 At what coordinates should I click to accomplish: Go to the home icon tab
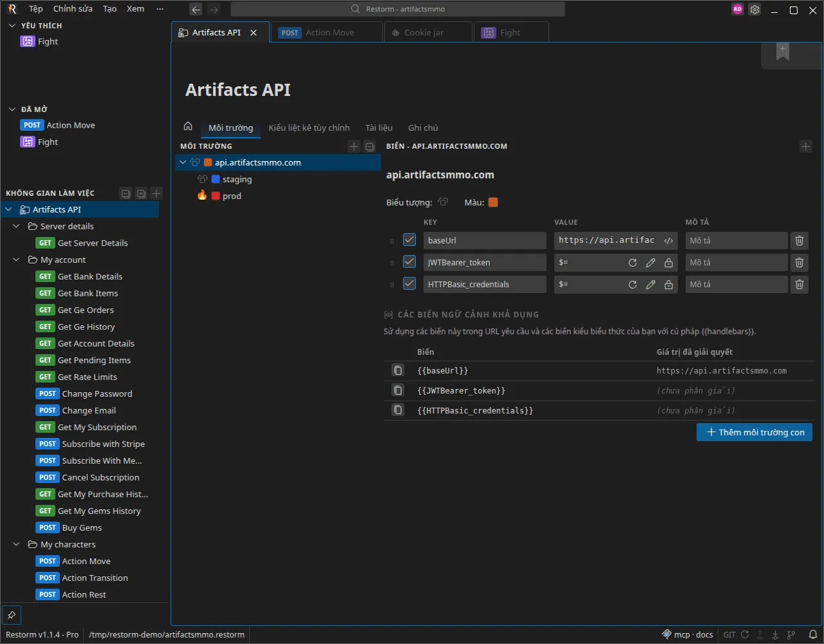[188, 126]
